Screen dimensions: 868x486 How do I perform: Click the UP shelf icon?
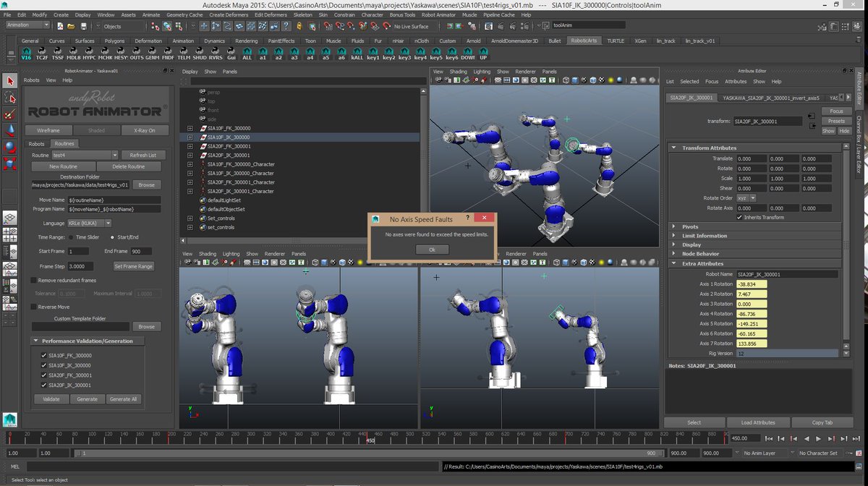pyautogui.click(x=483, y=54)
